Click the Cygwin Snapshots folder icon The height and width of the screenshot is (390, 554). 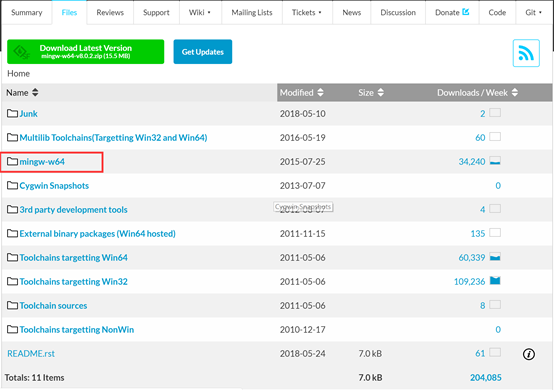tap(12, 185)
